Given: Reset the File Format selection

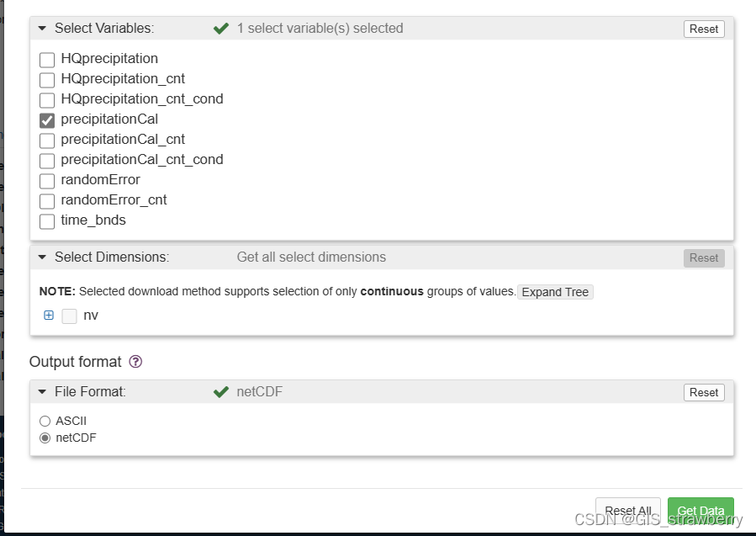Looking at the screenshot, I should tap(704, 392).
